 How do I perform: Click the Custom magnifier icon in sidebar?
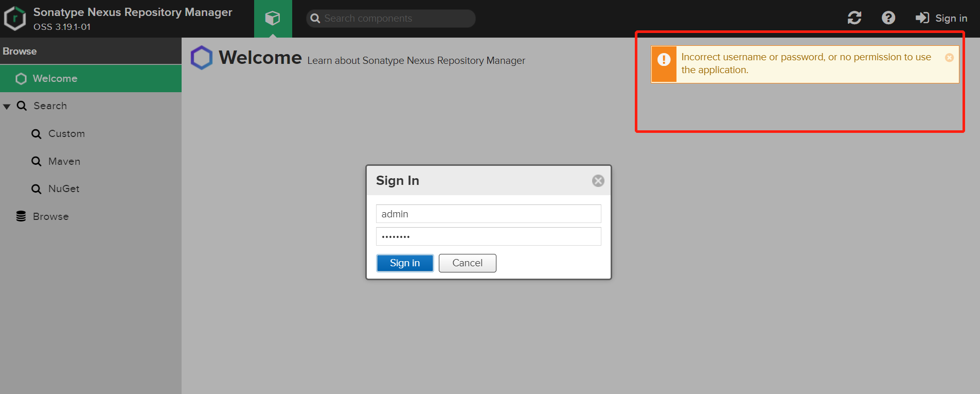point(36,134)
